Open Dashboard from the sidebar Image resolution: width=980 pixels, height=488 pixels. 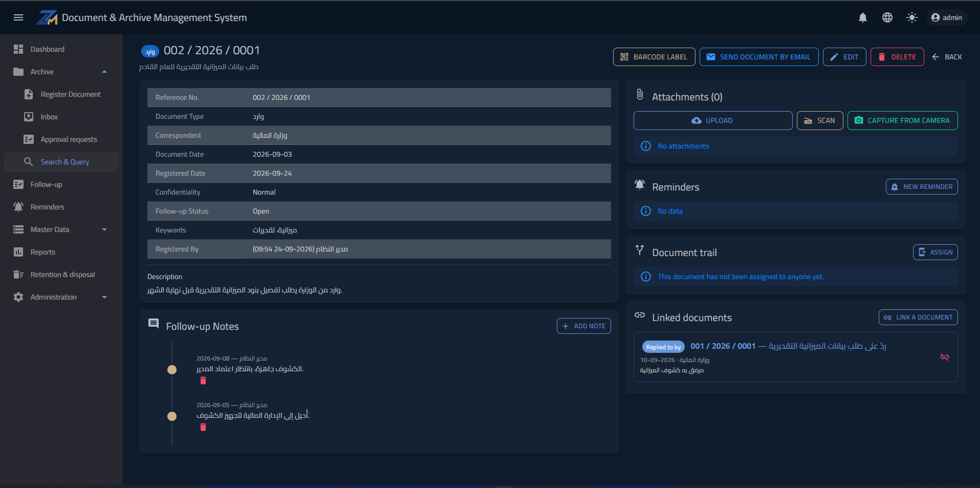(x=61, y=49)
